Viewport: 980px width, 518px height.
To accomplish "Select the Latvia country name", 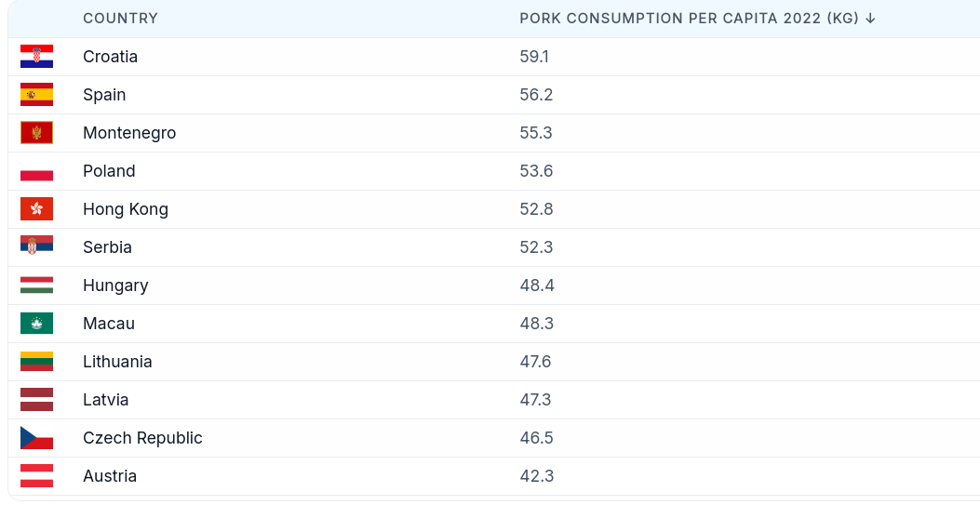I will (105, 399).
